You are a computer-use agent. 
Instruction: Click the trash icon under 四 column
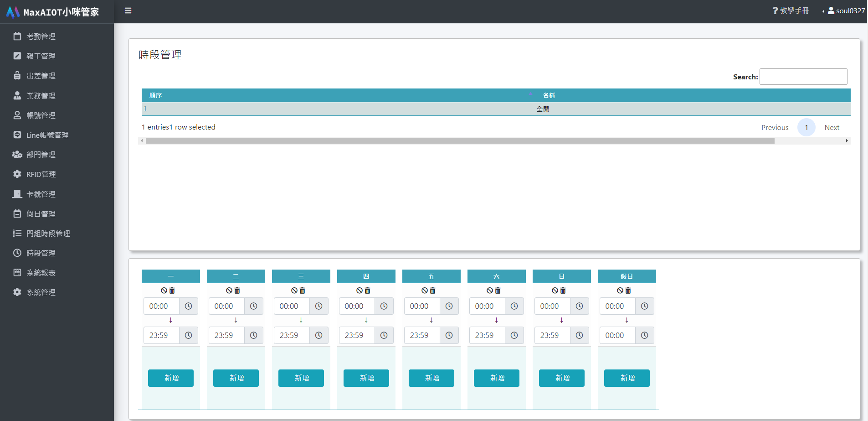(368, 291)
